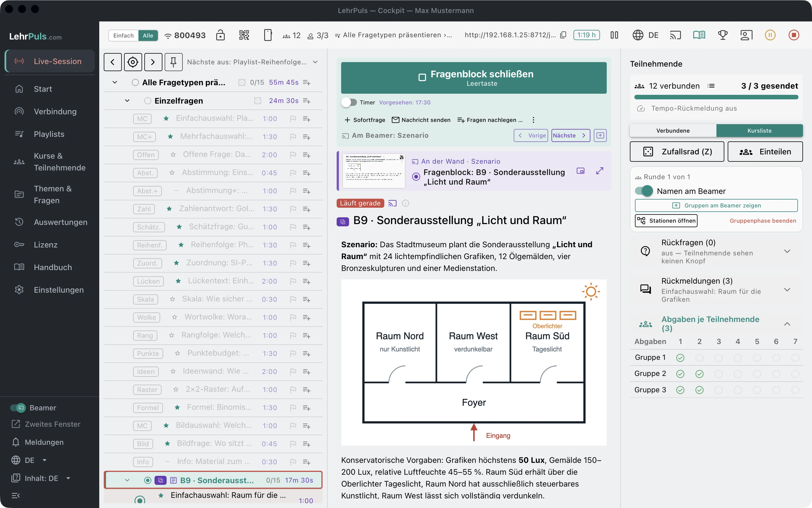Click Gruppen am Beamer zeigen

pos(716,206)
